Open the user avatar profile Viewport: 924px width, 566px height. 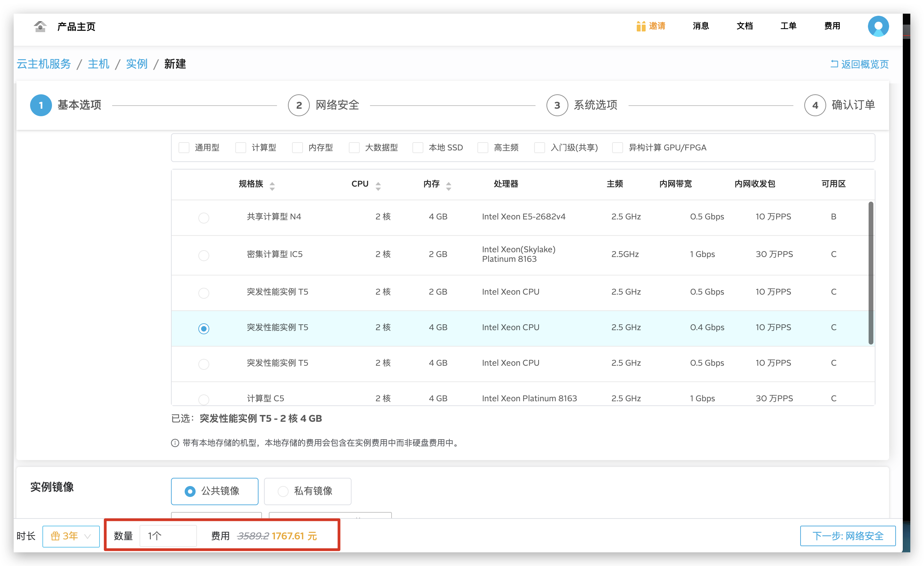click(878, 26)
